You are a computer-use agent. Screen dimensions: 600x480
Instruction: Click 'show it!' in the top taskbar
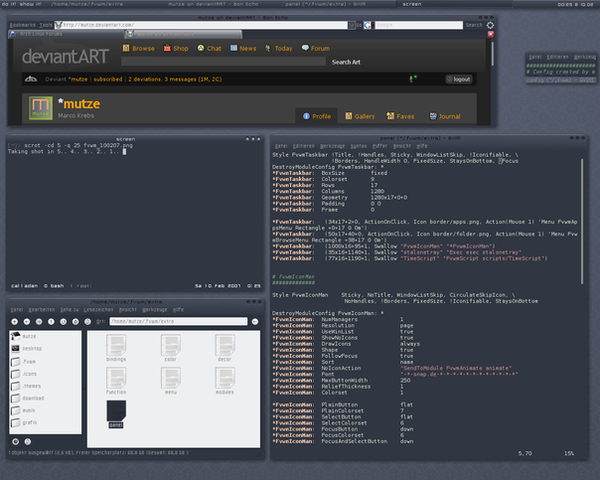[x=30, y=4]
